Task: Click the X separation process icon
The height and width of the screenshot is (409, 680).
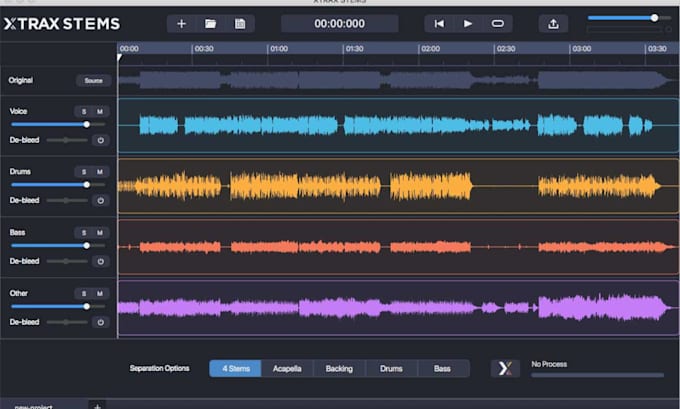Action: pos(505,369)
